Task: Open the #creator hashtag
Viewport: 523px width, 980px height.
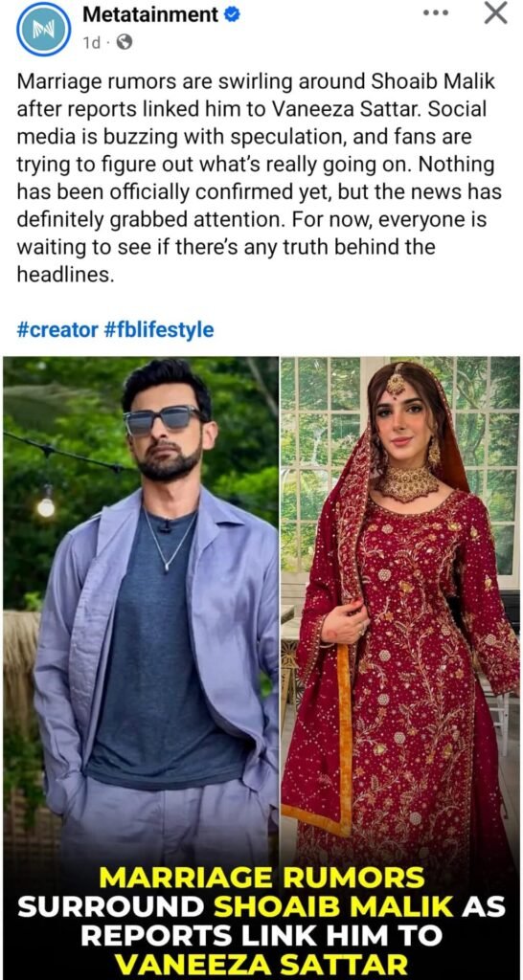Action: point(57,329)
